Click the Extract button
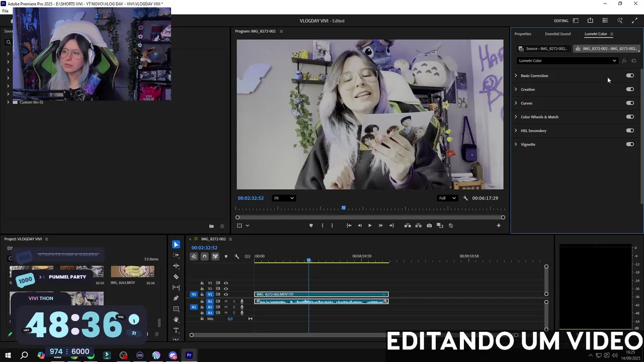The image size is (644, 362). [418, 225]
